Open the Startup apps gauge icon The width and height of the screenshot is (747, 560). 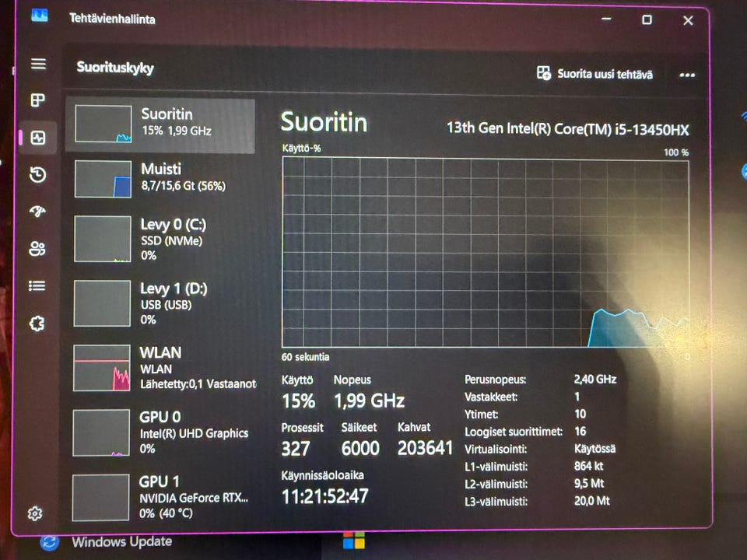(x=37, y=211)
